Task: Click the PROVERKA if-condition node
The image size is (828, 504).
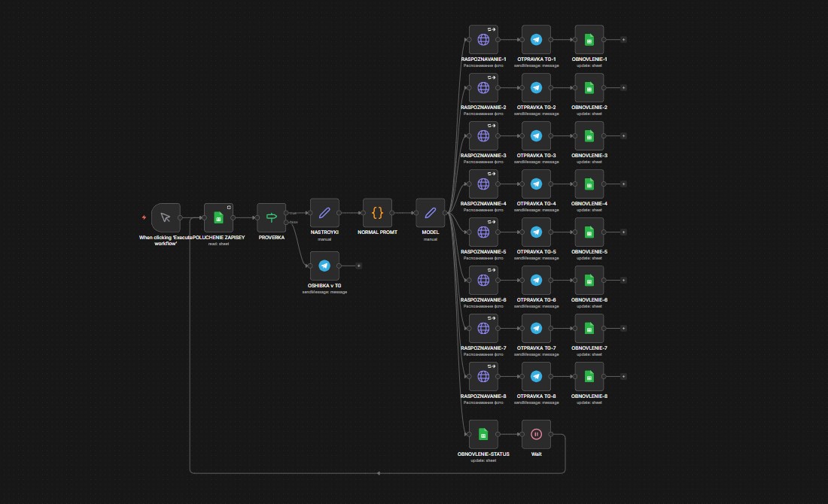Action: 271,217
